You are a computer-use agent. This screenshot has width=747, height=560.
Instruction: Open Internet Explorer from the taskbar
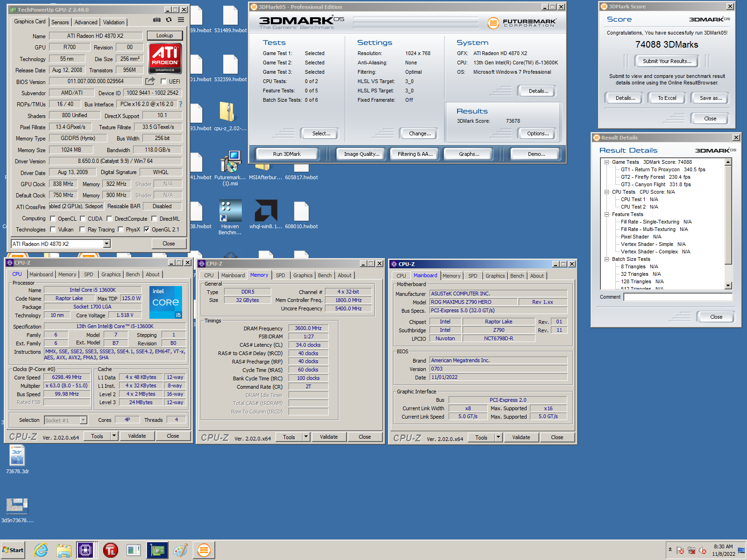pos(41,550)
